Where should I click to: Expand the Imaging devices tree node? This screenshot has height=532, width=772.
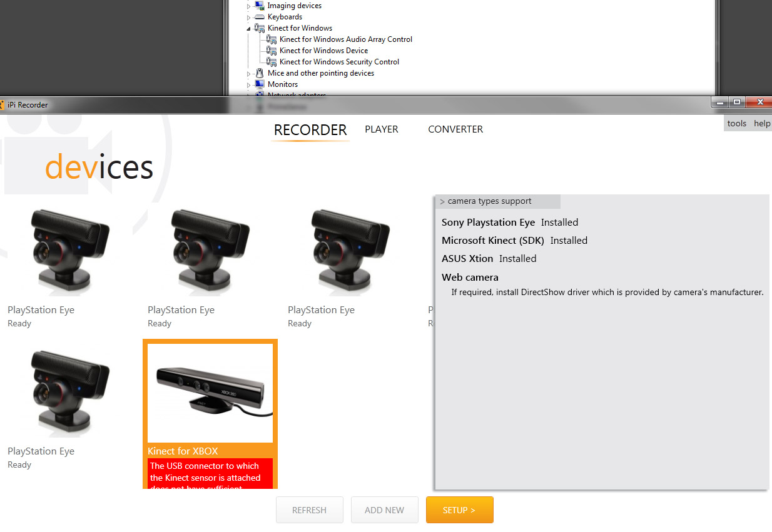point(248,6)
